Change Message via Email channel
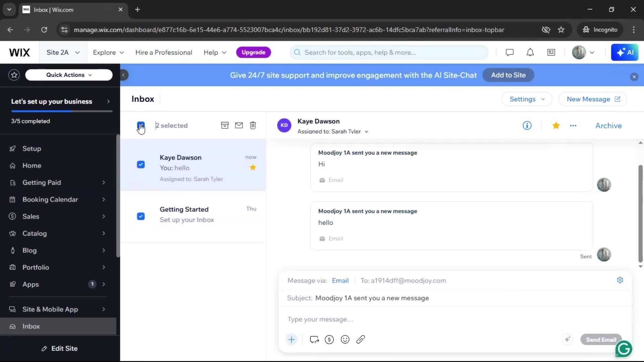The image size is (644, 362). 340,281
